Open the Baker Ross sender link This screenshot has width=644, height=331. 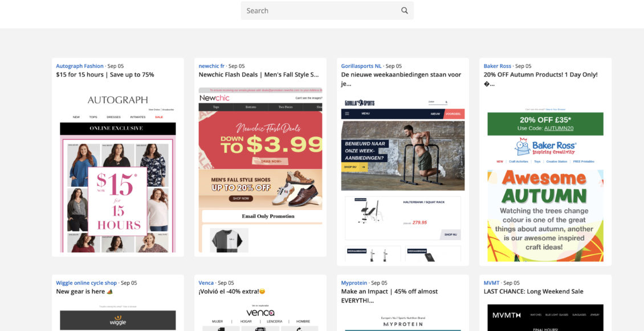[498, 66]
